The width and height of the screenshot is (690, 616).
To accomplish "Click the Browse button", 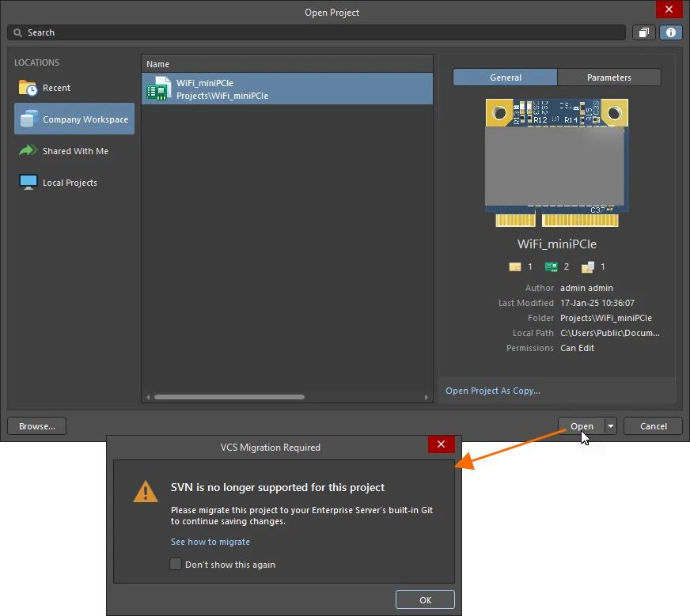I will (x=37, y=426).
